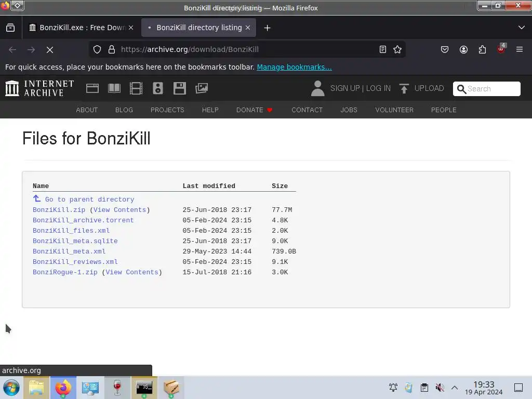The width and height of the screenshot is (532, 399).
Task: Click the upload arrow icon
Action: pos(404,88)
